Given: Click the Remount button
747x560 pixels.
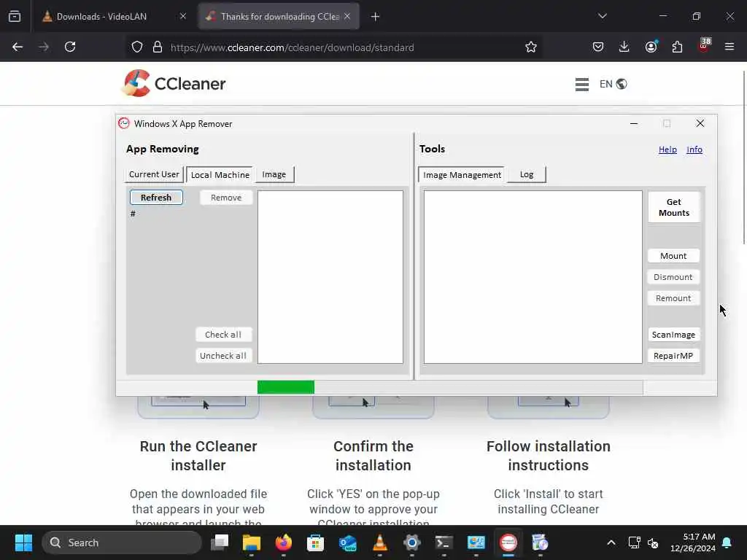Looking at the screenshot, I should tap(673, 298).
